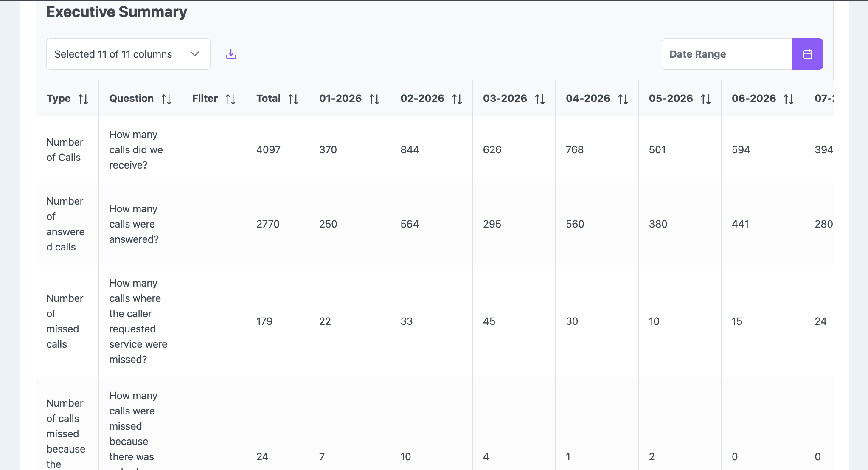The image size is (868, 470).
Task: Select the Total value 2770
Action: point(268,224)
